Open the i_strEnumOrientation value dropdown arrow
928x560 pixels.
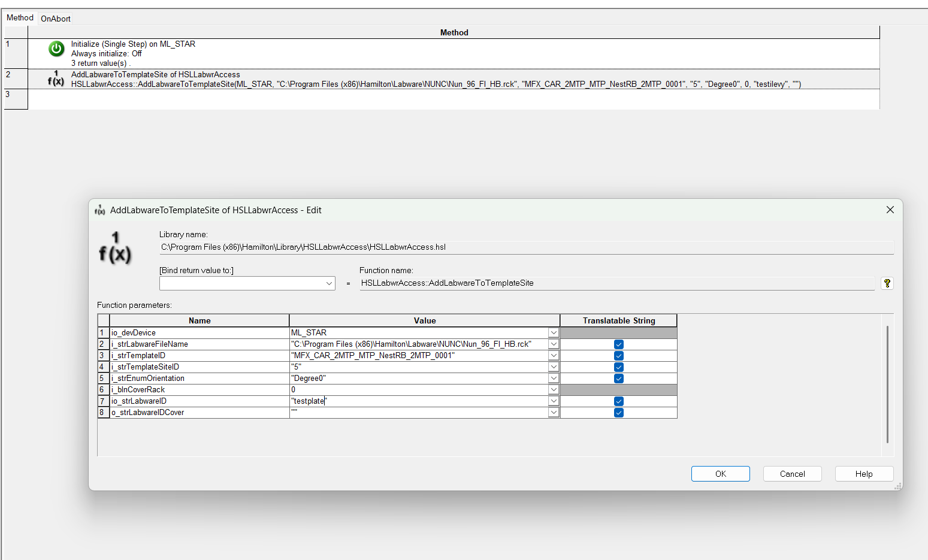click(x=554, y=379)
